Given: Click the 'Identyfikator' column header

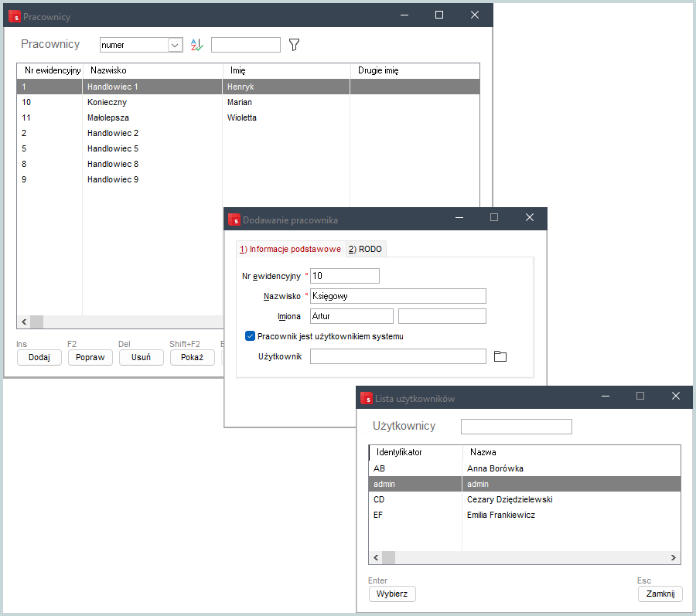Looking at the screenshot, I should tap(415, 452).
